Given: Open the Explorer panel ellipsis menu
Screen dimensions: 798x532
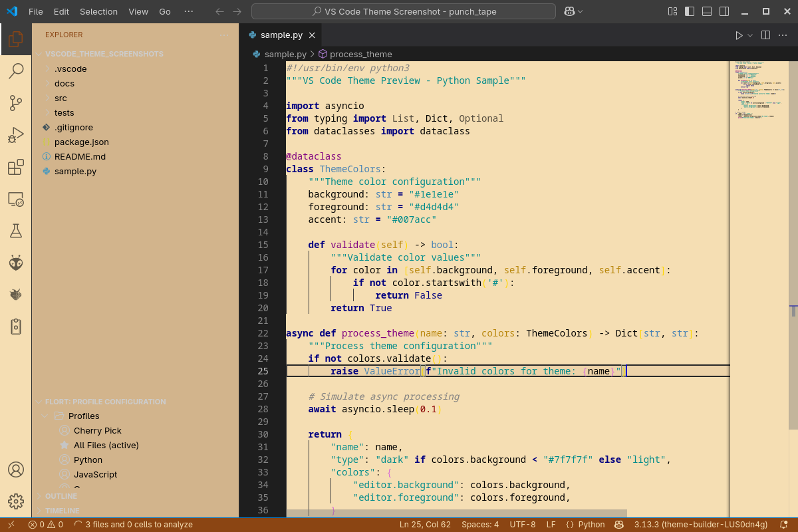Looking at the screenshot, I should pos(224,35).
